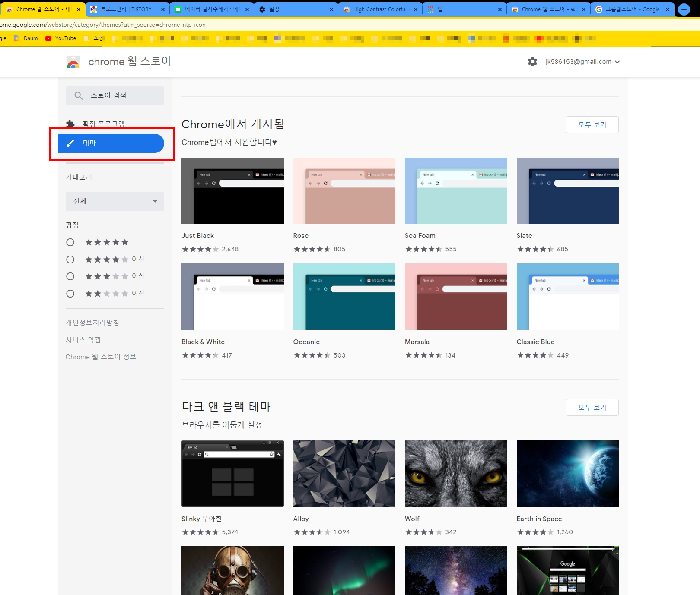Open the Oceanic theme thumbnail
Screen dimensions: 700x595
coord(344,297)
